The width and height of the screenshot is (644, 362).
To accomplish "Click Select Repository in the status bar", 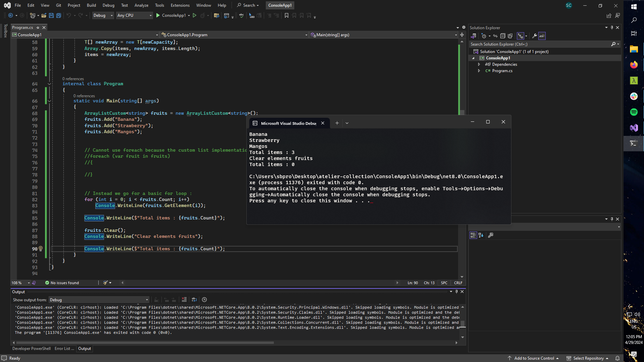I will pyautogui.click(x=587, y=358).
